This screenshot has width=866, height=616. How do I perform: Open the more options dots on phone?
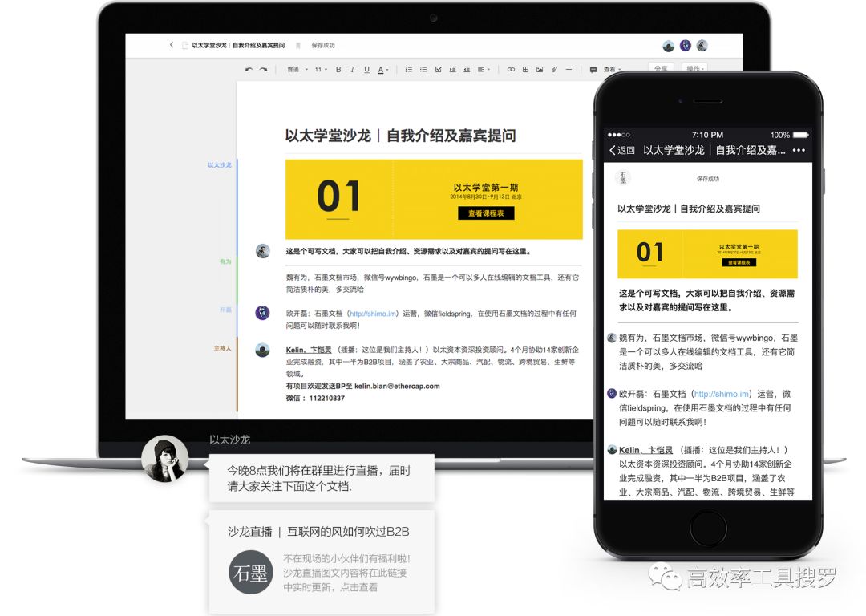[799, 150]
